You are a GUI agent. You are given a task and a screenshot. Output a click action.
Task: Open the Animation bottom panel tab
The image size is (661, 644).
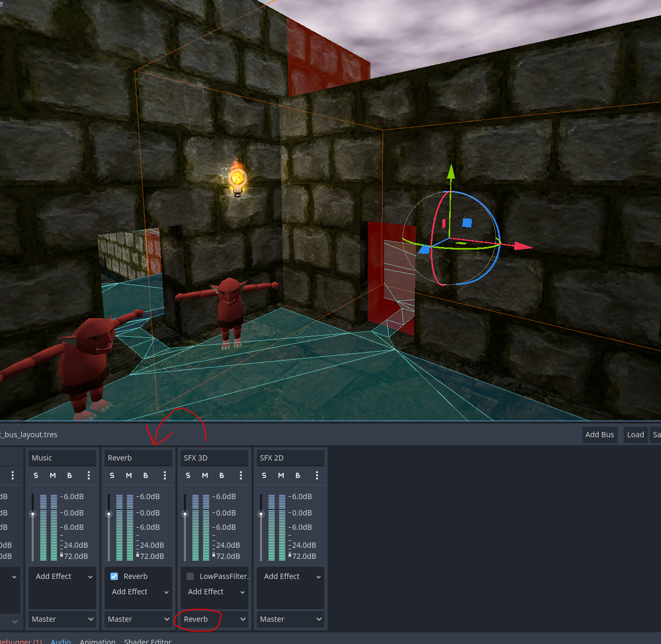(x=98, y=641)
